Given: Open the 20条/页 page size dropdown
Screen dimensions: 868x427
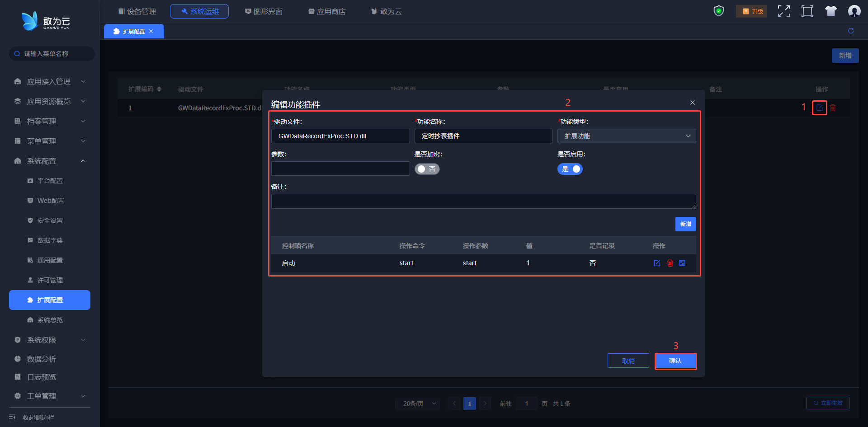Looking at the screenshot, I should click(420, 404).
